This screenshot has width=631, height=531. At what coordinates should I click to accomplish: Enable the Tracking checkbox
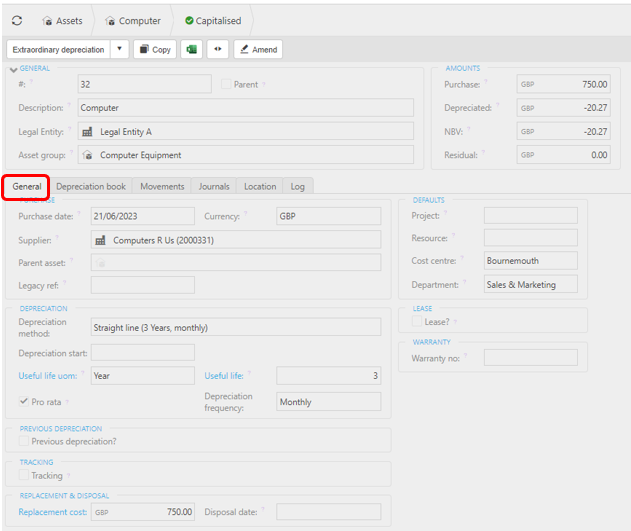coord(24,475)
